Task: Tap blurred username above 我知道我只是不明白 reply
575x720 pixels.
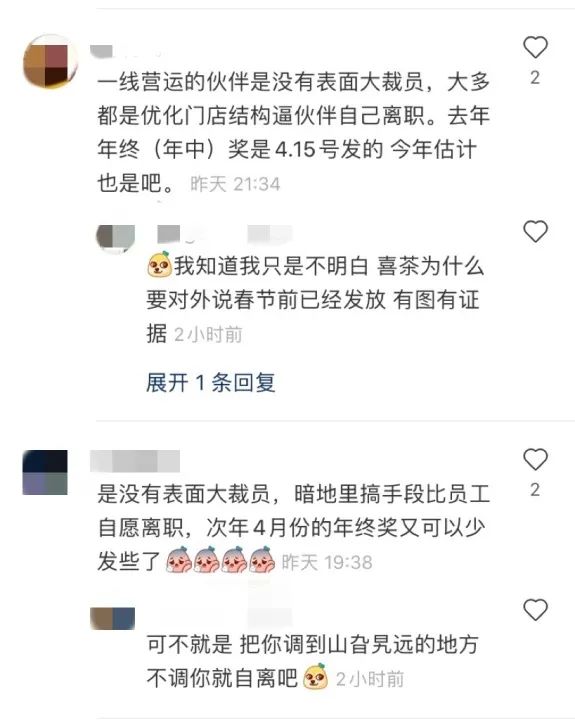Action: (x=224, y=234)
